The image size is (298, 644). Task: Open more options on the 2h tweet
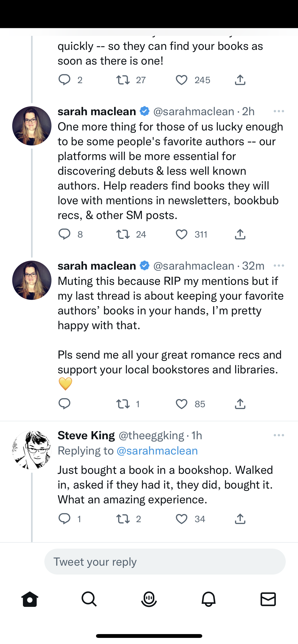[x=279, y=111]
